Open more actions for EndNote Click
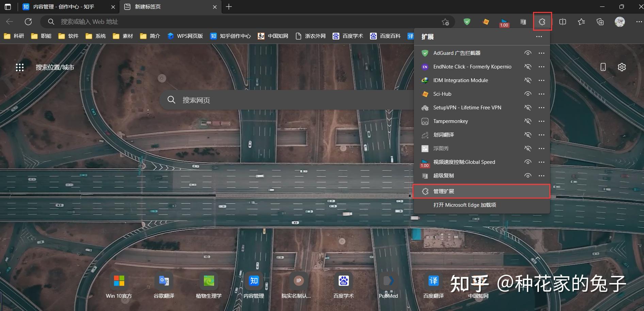 pyautogui.click(x=542, y=67)
